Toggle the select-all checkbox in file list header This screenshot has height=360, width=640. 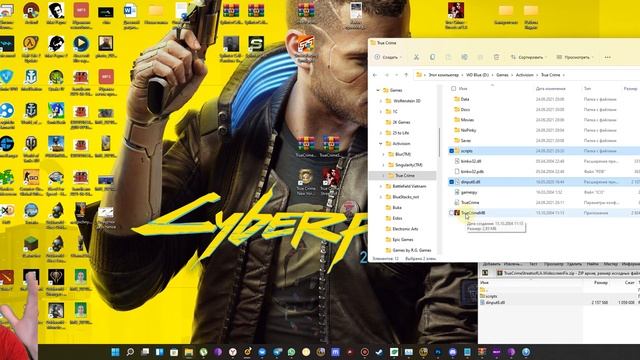[453, 89]
